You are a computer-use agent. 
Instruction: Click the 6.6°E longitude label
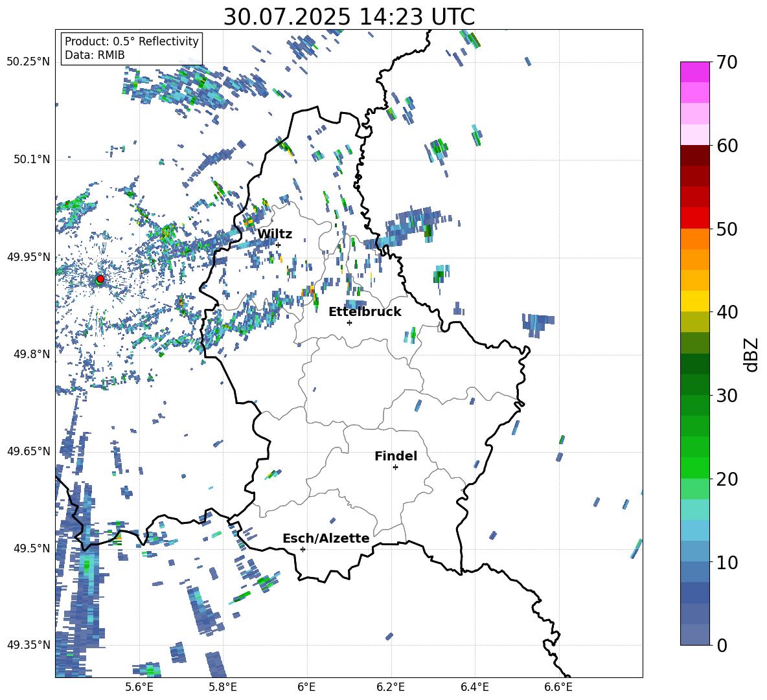coord(558,687)
